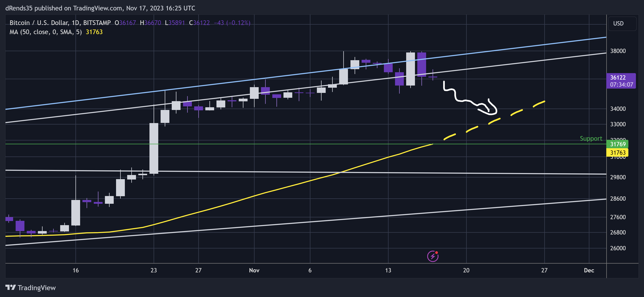Click the yellow 31763 value in MA legend

click(94, 32)
